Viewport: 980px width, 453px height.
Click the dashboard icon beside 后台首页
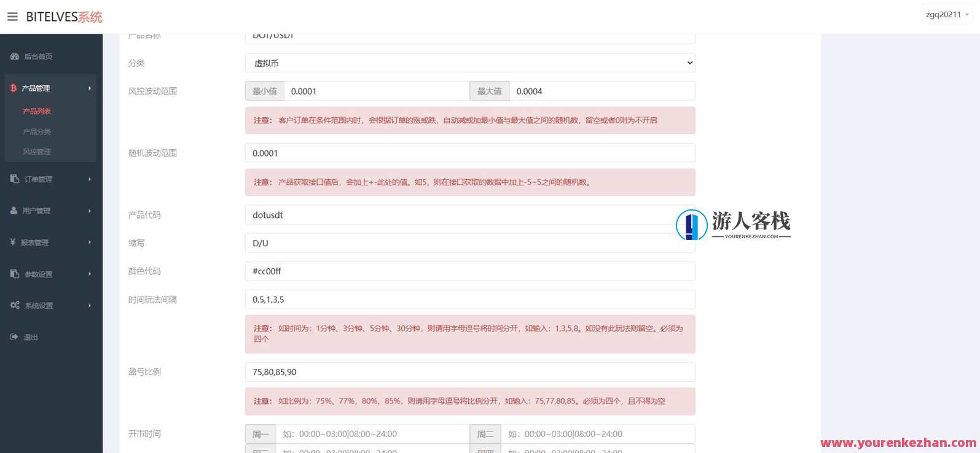pos(15,56)
